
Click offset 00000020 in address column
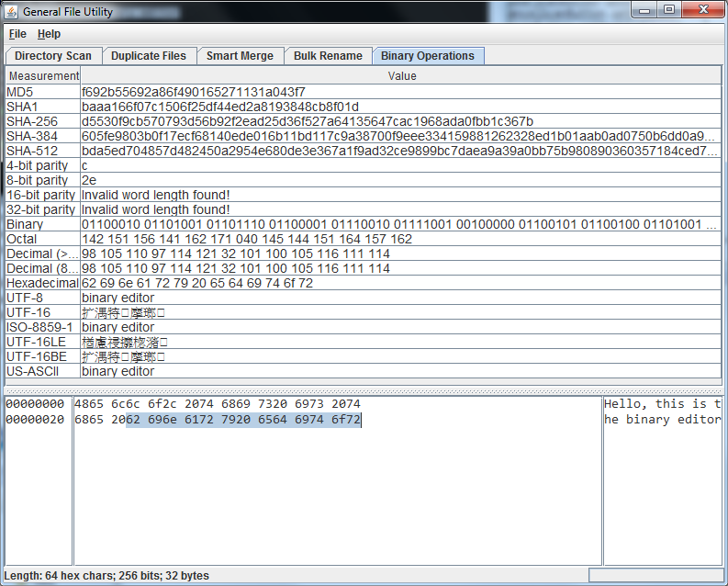click(x=35, y=420)
